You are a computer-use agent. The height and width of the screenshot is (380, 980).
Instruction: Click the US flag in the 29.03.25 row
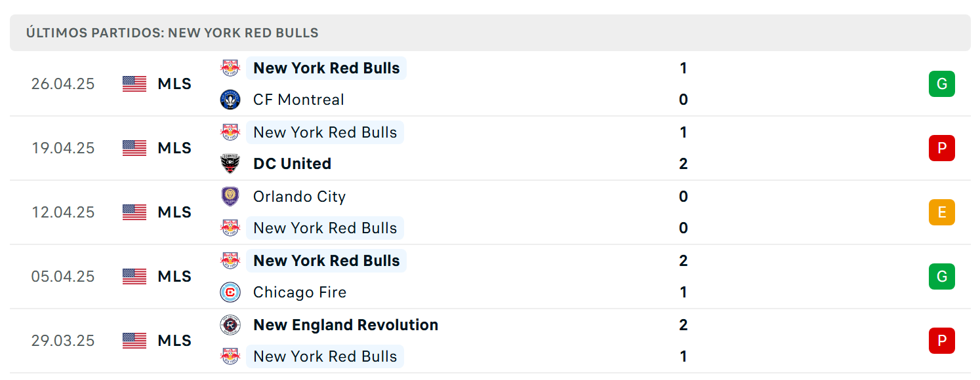coord(134,341)
